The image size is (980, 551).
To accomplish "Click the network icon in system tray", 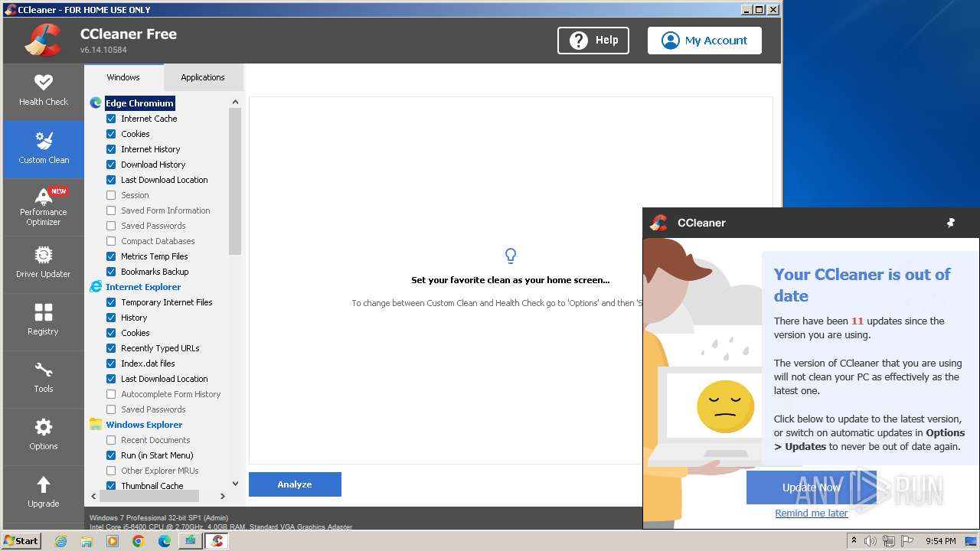I will 889,541.
